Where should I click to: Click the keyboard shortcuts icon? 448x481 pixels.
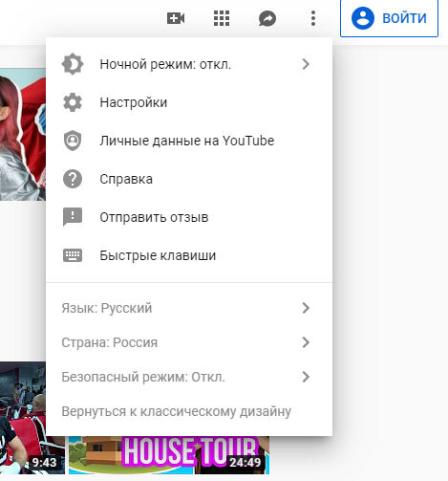(73, 255)
